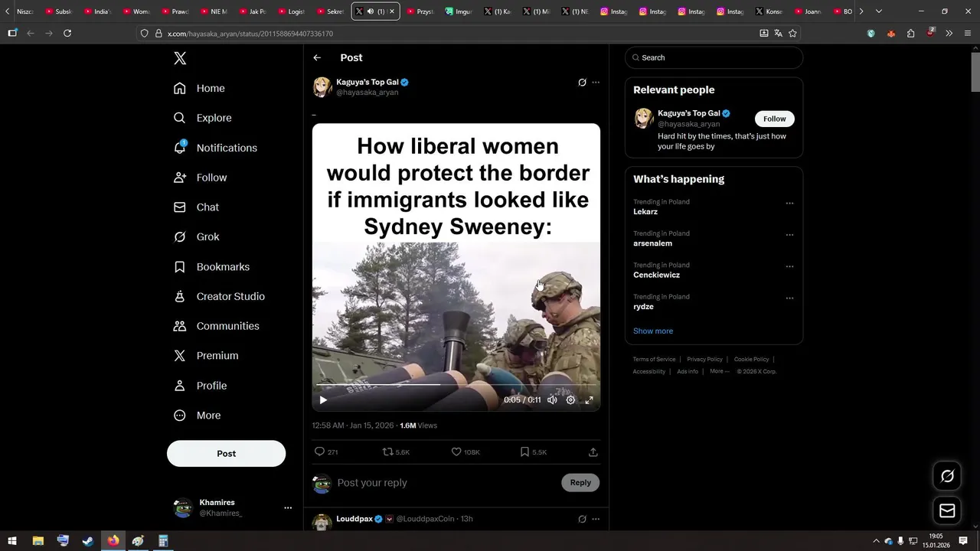Mute the video with the speaker icon
Image resolution: width=980 pixels, height=551 pixels.
(x=552, y=399)
